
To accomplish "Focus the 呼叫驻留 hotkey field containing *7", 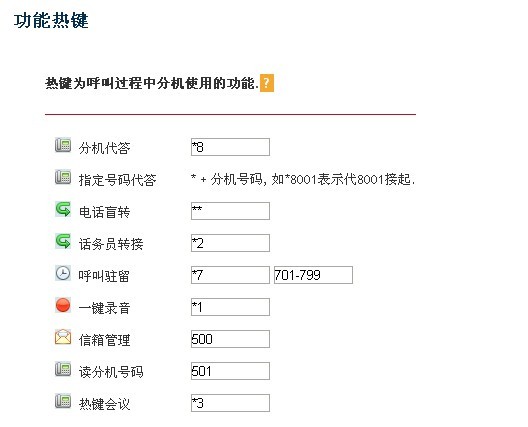I will pos(230,275).
